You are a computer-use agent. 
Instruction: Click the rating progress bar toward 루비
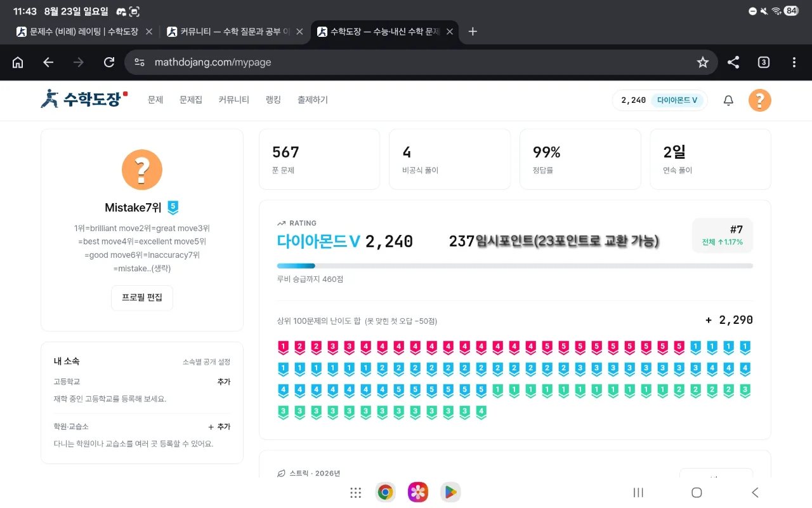coord(515,266)
